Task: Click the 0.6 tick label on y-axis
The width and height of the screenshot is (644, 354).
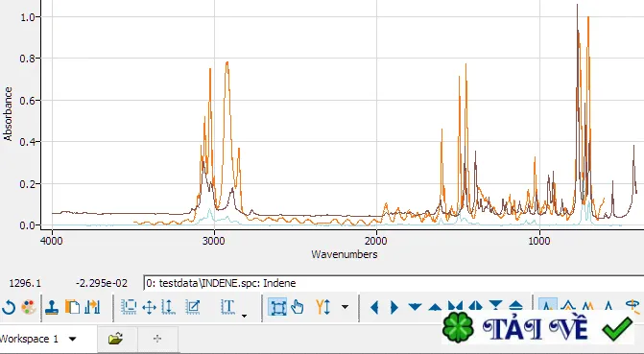Action: click(28, 100)
